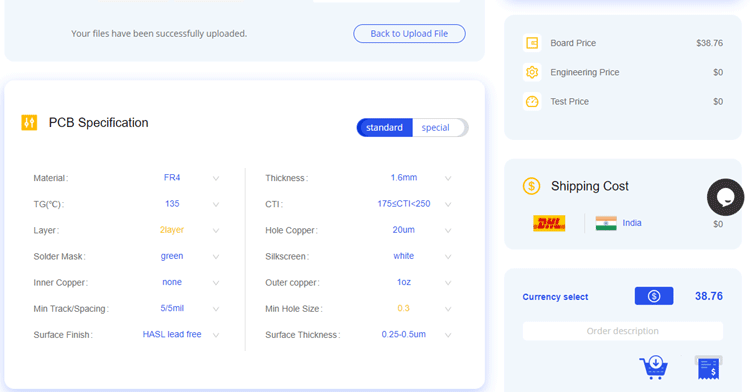This screenshot has width=750, height=392.
Task: Click the Min Hole Size label
Action: click(294, 309)
